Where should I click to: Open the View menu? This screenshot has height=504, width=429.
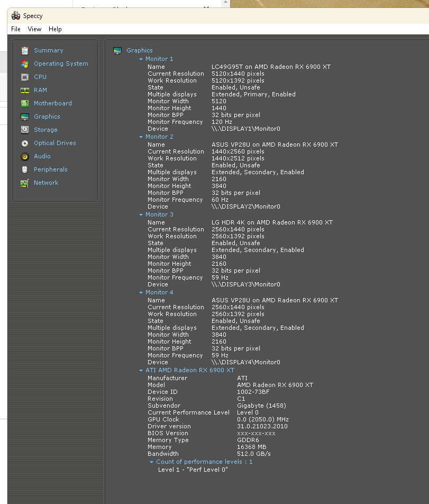34,29
